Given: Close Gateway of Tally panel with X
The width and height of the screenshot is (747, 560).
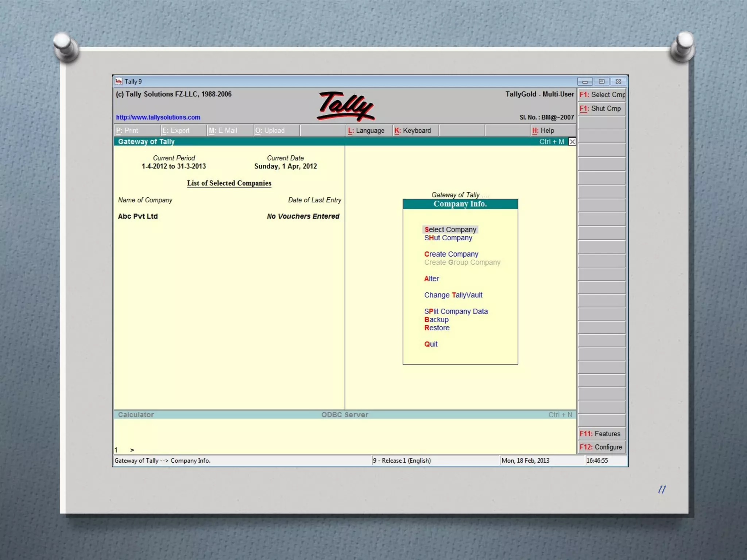Looking at the screenshot, I should pos(572,141).
